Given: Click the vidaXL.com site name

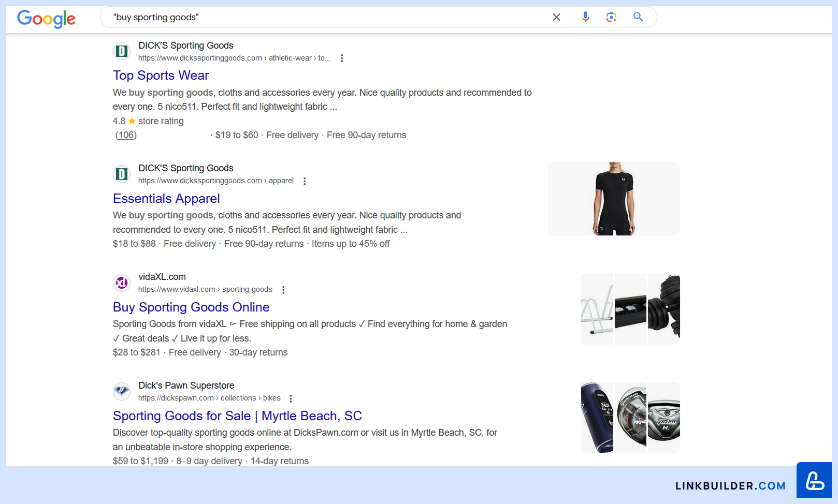Looking at the screenshot, I should 162,277.
